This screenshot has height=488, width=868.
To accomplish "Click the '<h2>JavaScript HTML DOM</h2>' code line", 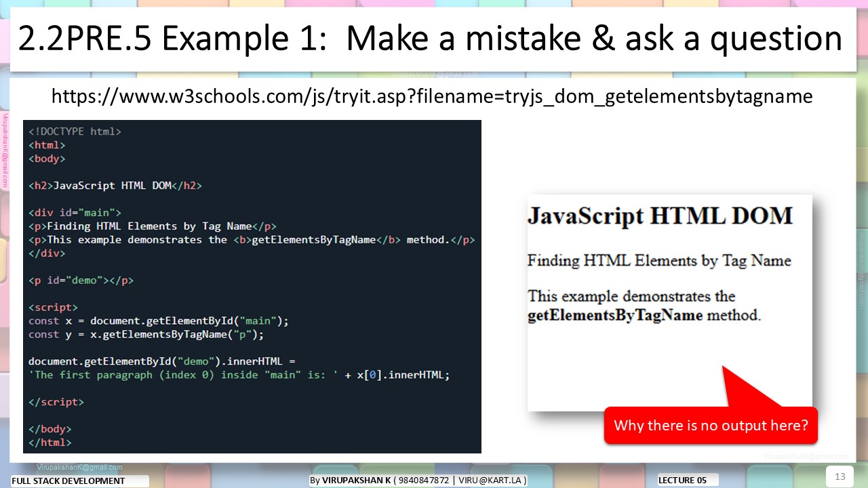I will (x=115, y=186).
